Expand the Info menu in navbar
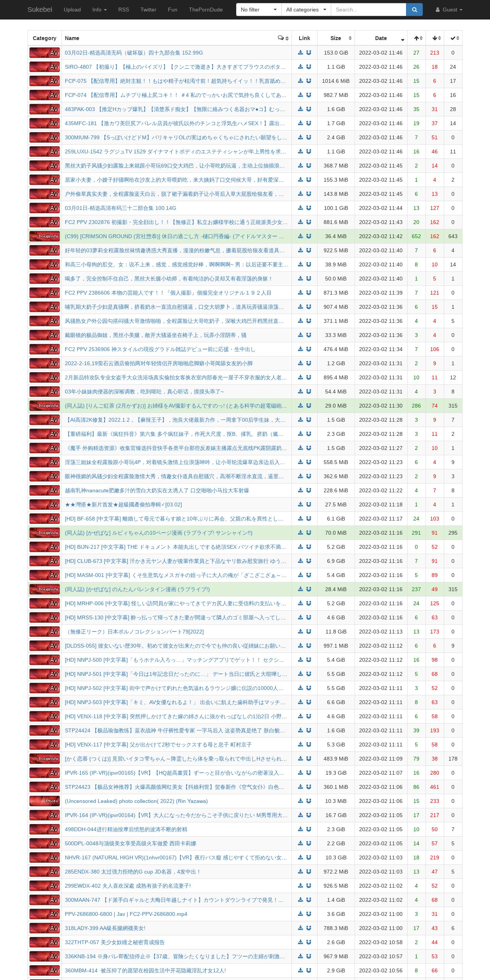 pyautogui.click(x=99, y=10)
